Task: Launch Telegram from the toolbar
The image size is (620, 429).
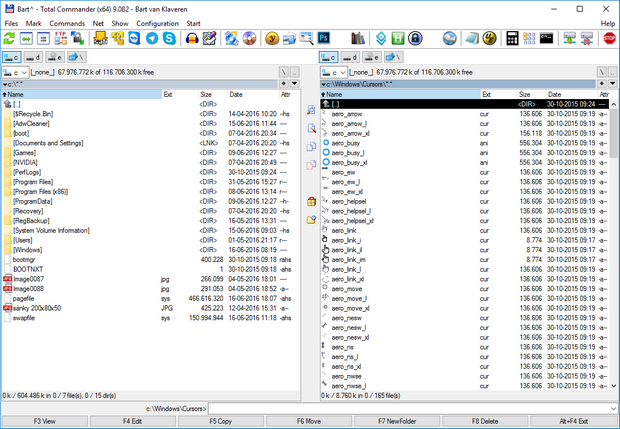Action: coord(152,38)
